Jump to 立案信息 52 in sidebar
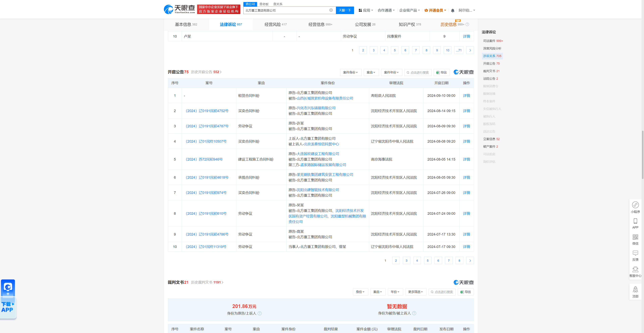 tap(491, 139)
